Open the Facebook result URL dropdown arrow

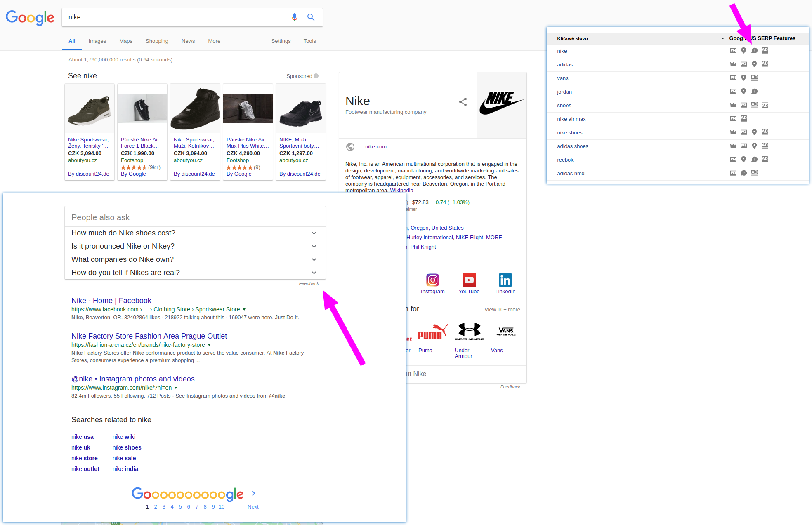tap(244, 309)
